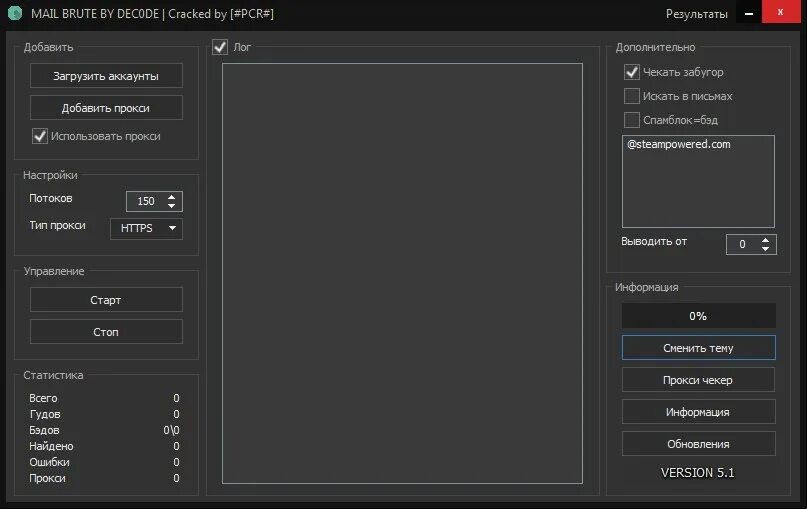The image size is (807, 509).
Task: Decrease Потоков value with down arrow
Action: pos(171,206)
